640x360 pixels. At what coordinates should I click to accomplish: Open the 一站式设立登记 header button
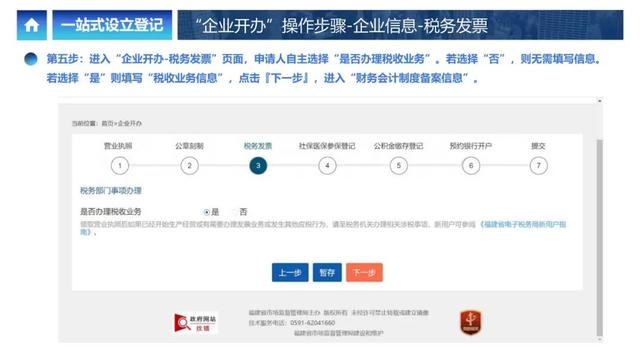(x=112, y=25)
